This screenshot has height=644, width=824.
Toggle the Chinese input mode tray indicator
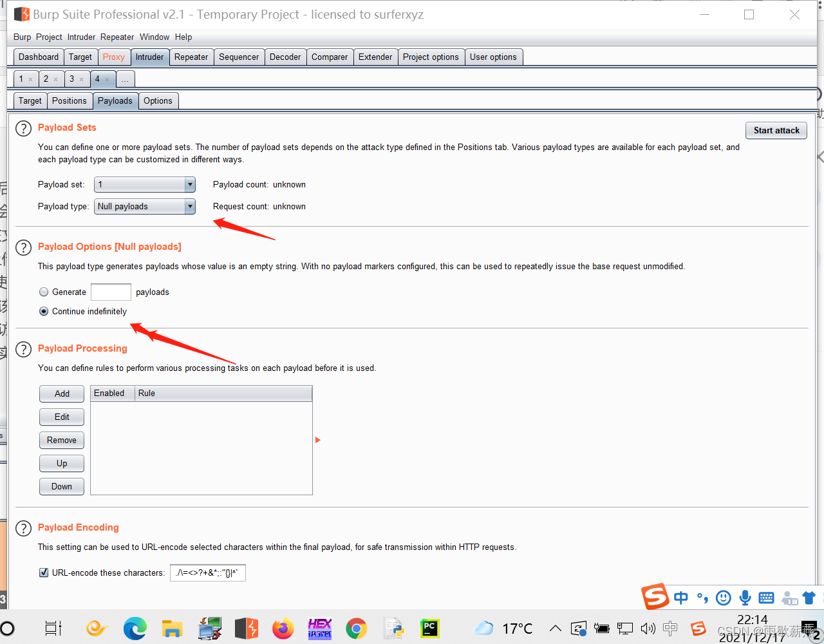coord(670,628)
